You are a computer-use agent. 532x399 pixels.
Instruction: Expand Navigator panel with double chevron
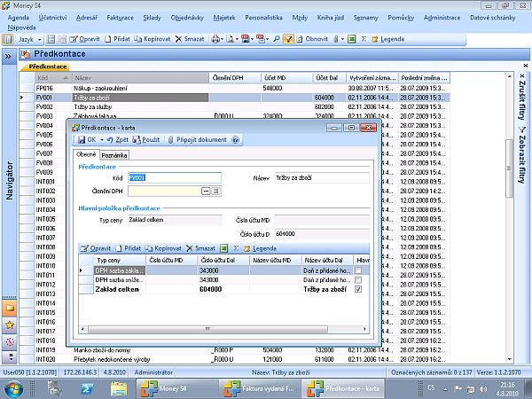pos(8,57)
